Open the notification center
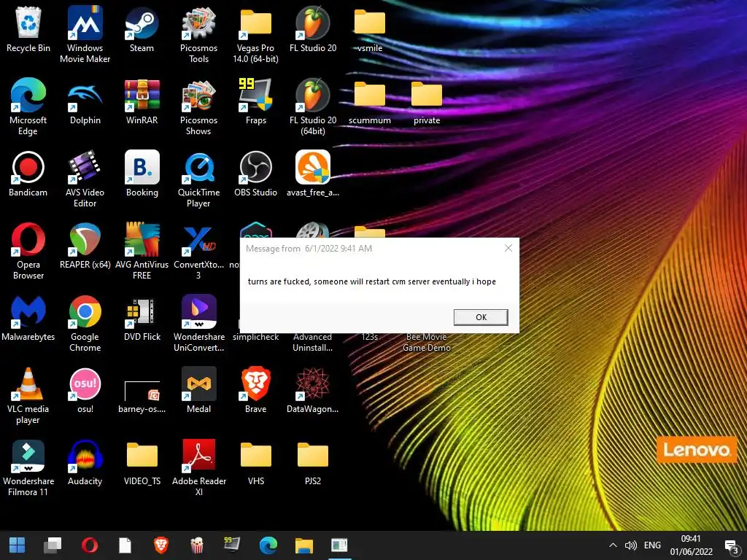The height and width of the screenshot is (560, 747). (731, 546)
